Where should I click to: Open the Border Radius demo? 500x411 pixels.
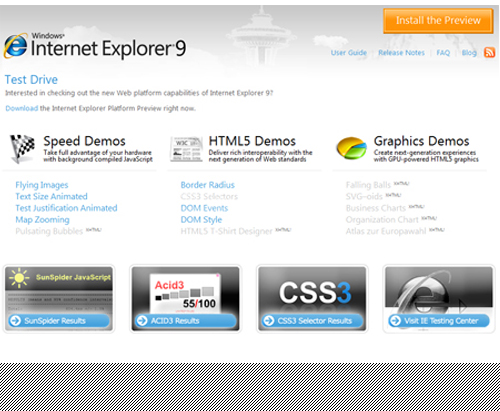[208, 185]
